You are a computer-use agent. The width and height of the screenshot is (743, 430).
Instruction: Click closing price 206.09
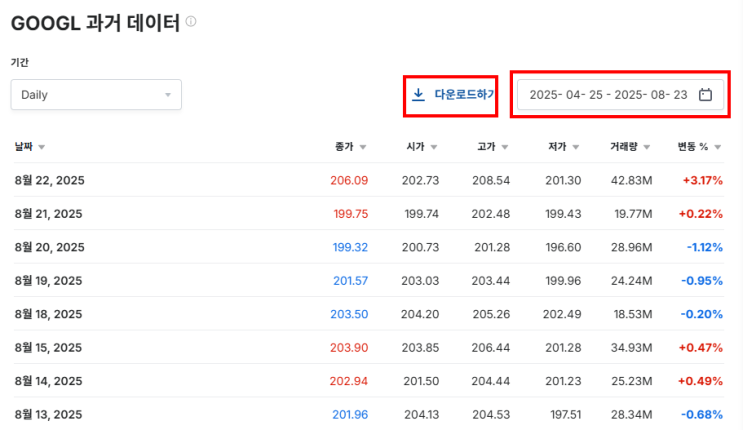tap(349, 181)
